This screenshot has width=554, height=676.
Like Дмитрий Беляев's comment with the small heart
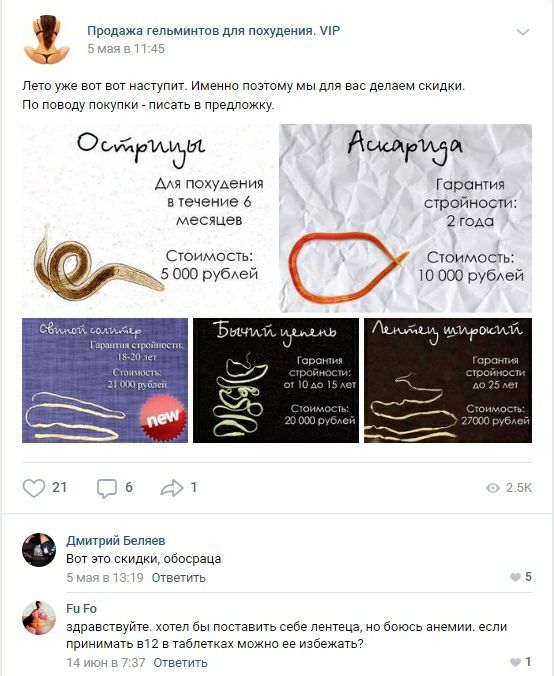point(515,577)
